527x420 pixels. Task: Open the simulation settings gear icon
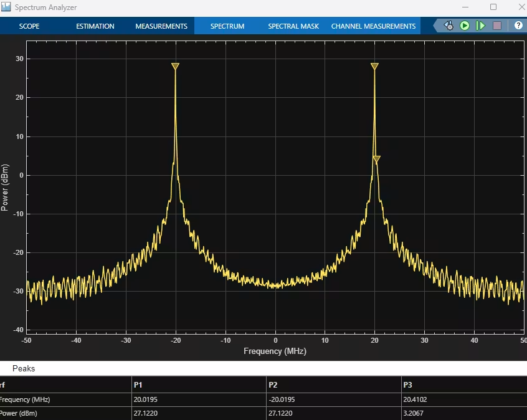[449, 26]
